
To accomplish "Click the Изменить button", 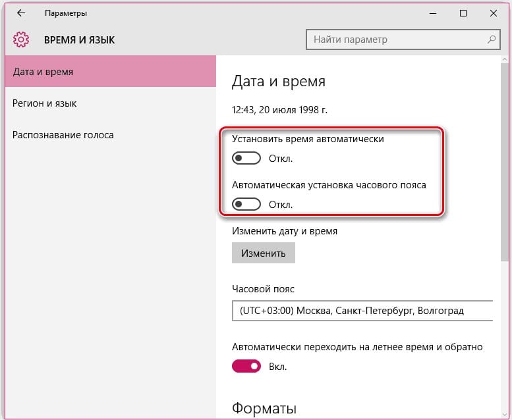I will 264,253.
